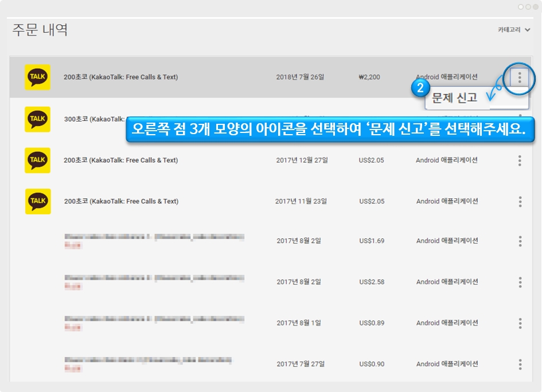Open three-dot menu for the 2017년 12월 27일 order
The image size is (542, 392).
[520, 160]
